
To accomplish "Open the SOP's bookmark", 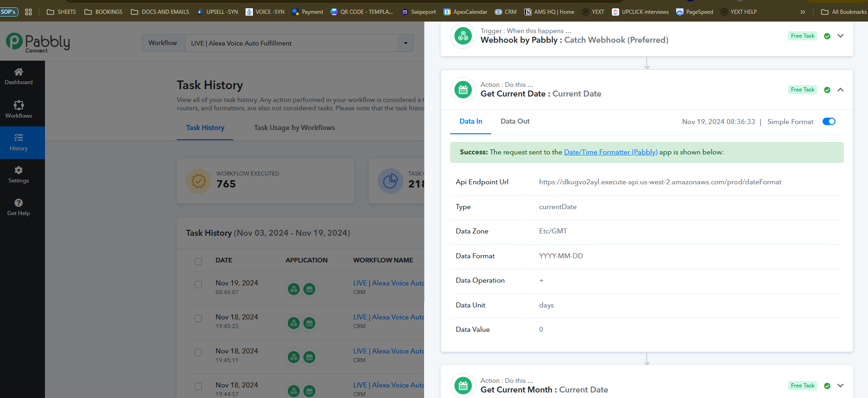I will 9,11.
